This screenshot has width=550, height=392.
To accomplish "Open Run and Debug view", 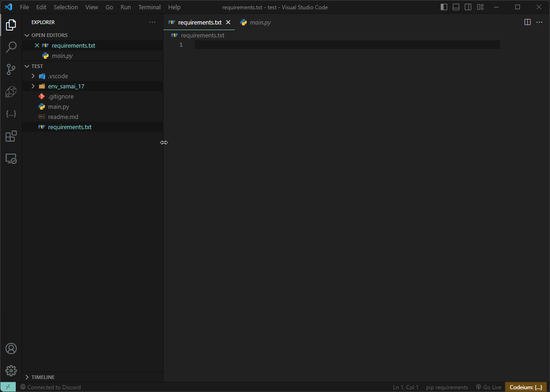I will point(11,92).
